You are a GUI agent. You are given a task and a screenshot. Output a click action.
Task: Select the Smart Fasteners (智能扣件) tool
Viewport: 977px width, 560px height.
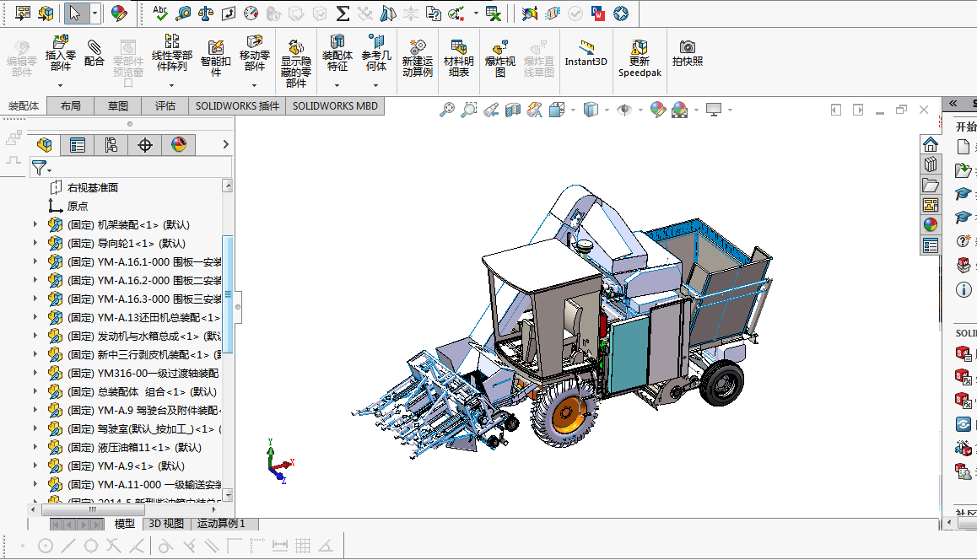216,46
